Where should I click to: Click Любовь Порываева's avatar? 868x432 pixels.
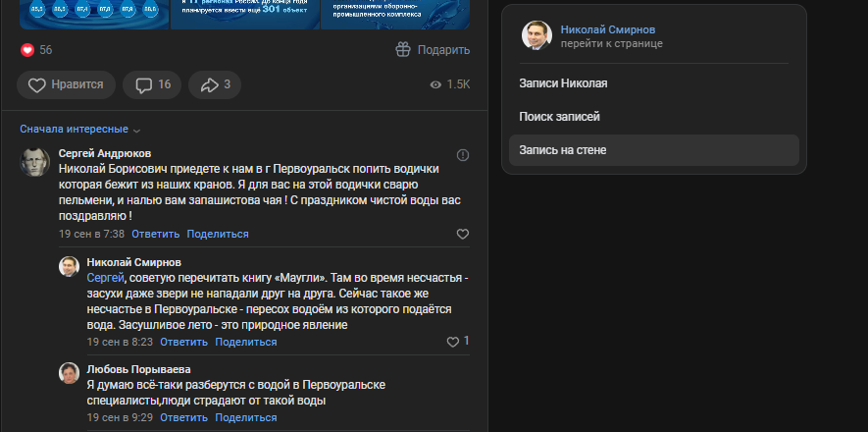[x=69, y=373]
